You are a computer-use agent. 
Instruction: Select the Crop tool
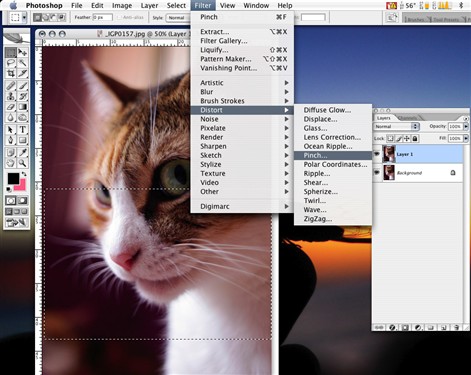point(11,73)
